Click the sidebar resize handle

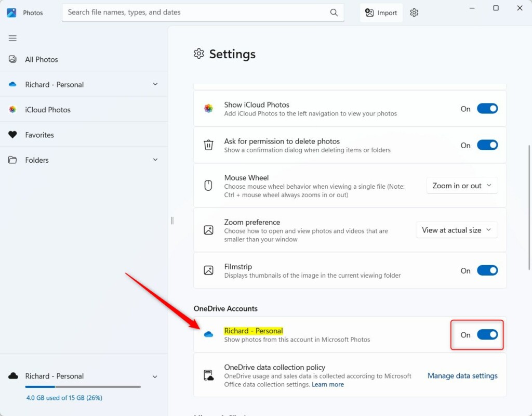pyautogui.click(x=172, y=220)
